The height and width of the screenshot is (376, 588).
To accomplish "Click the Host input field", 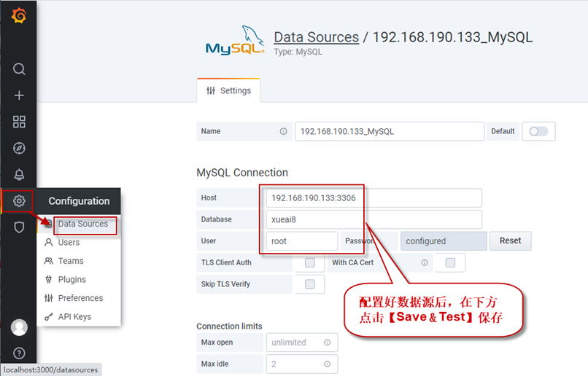I will [374, 198].
